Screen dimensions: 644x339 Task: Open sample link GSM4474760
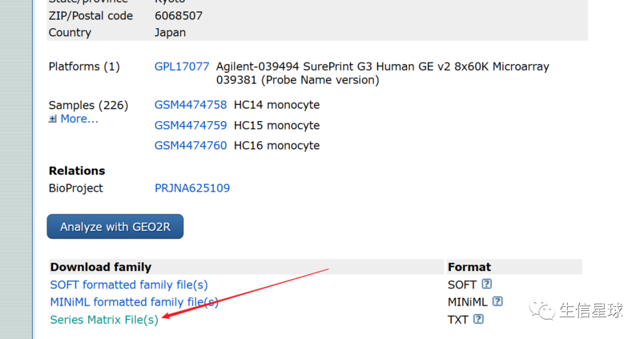[190, 146]
